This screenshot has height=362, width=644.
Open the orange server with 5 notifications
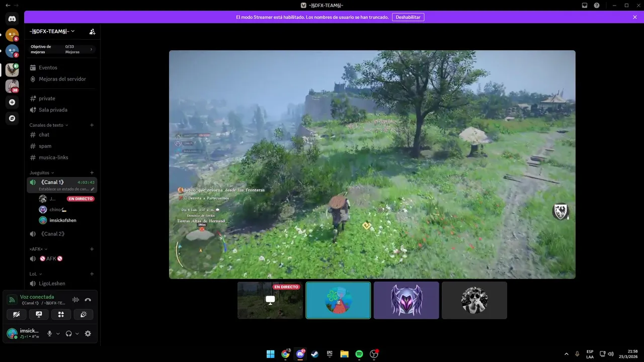(x=12, y=35)
